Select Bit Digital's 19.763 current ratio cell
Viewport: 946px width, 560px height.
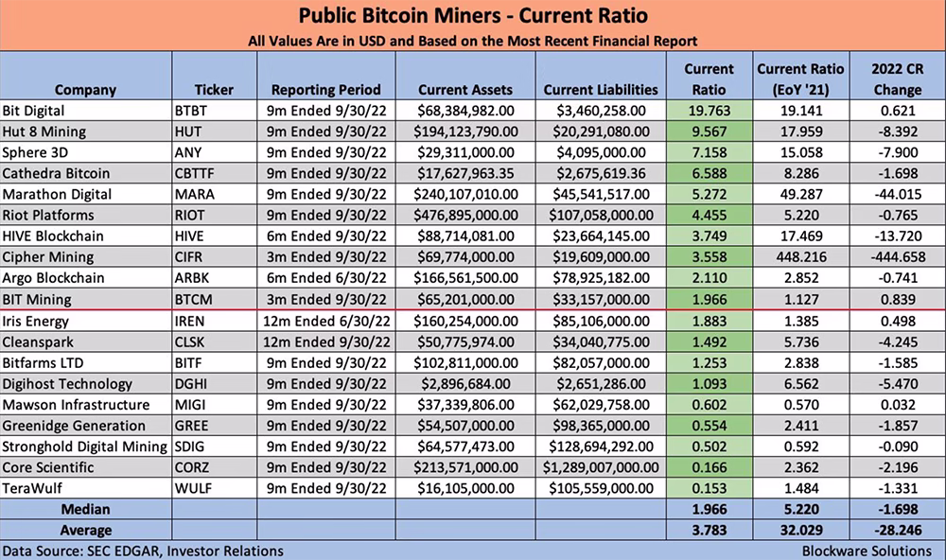[x=709, y=111]
